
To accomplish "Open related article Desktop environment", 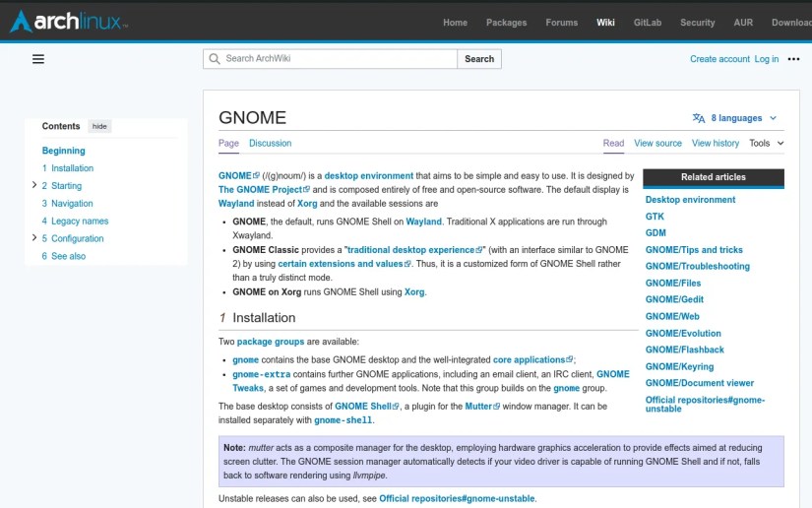I will click(x=690, y=200).
